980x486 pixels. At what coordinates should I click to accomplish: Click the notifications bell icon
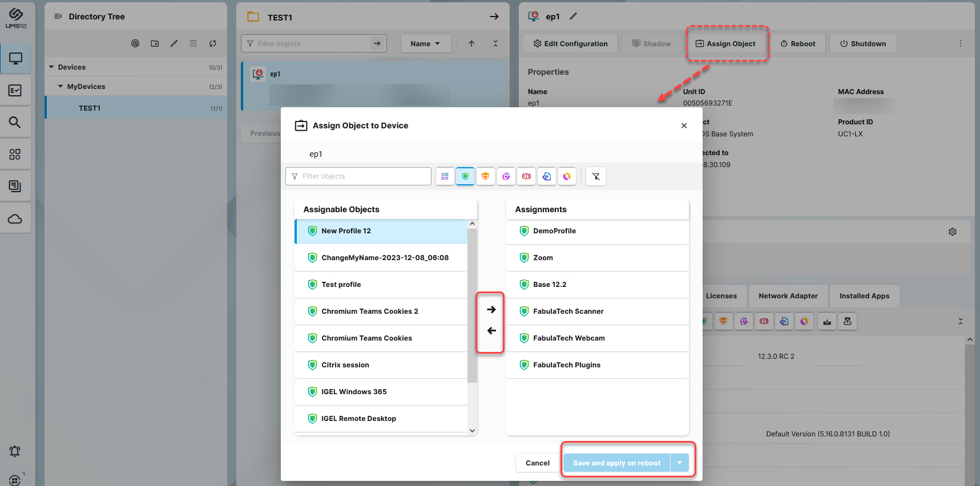coord(15,451)
